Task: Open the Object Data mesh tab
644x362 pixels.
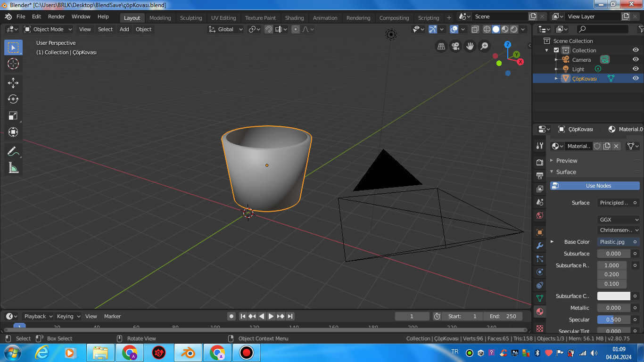Action: (x=540, y=298)
